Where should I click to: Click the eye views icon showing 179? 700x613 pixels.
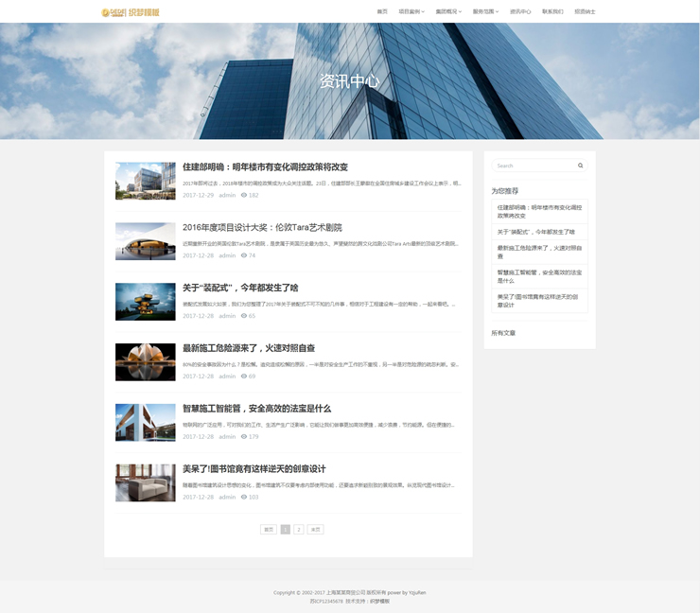pos(244,437)
